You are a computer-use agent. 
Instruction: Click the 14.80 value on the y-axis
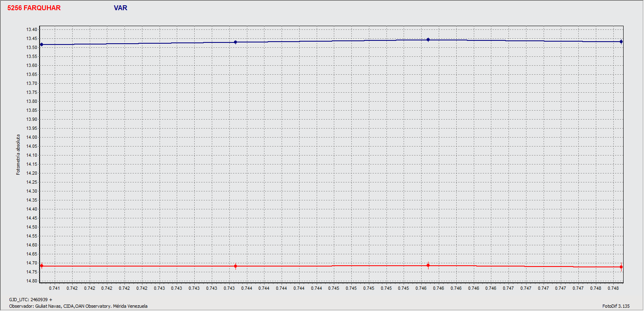click(x=32, y=281)
